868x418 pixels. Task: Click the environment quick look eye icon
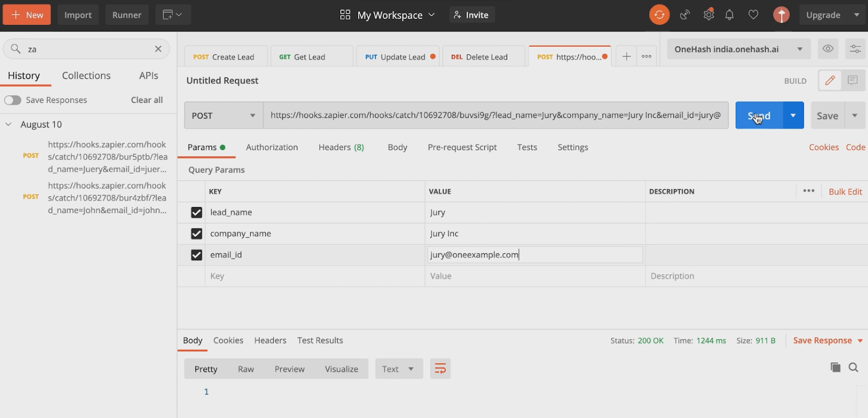[x=828, y=49]
